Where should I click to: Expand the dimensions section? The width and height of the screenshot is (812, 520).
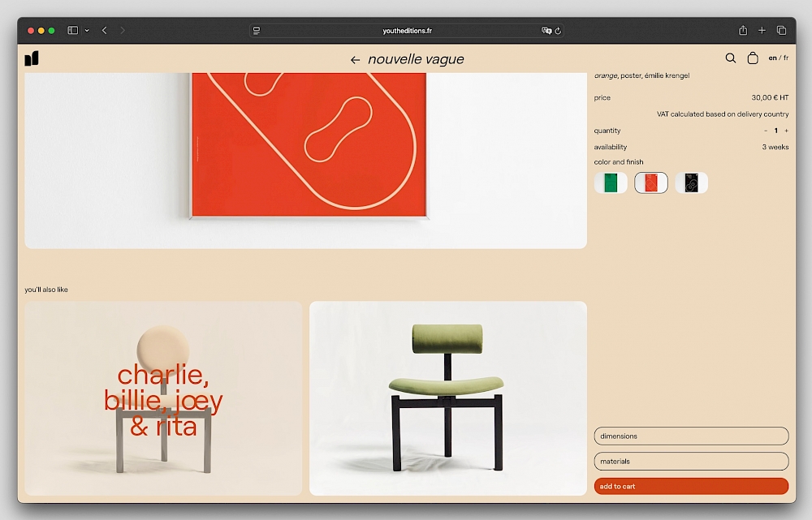pyautogui.click(x=691, y=436)
